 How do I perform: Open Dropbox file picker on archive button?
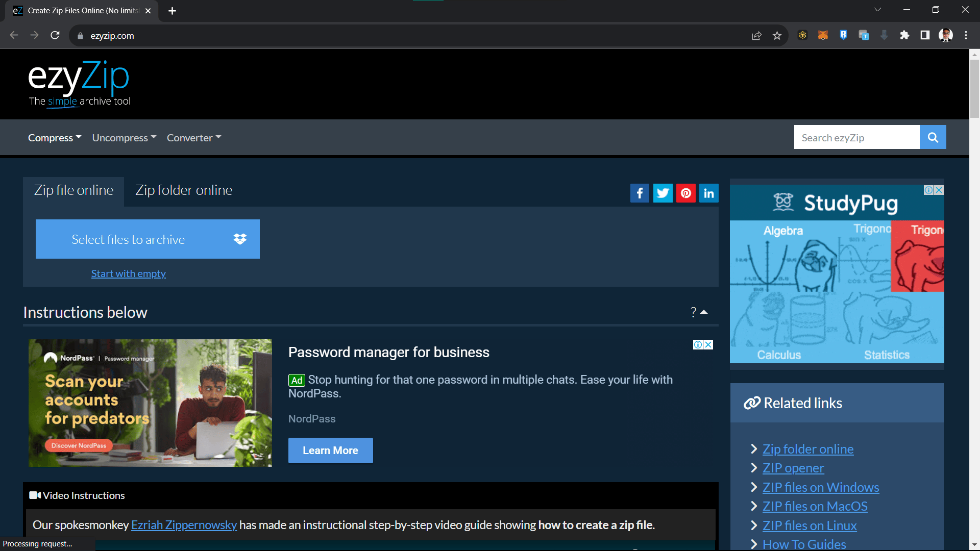[239, 239]
